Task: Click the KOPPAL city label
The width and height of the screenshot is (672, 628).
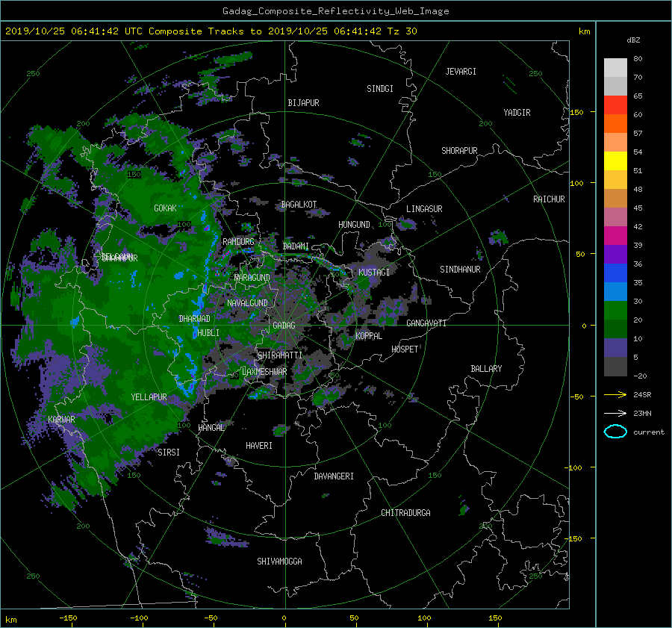Action: [369, 336]
